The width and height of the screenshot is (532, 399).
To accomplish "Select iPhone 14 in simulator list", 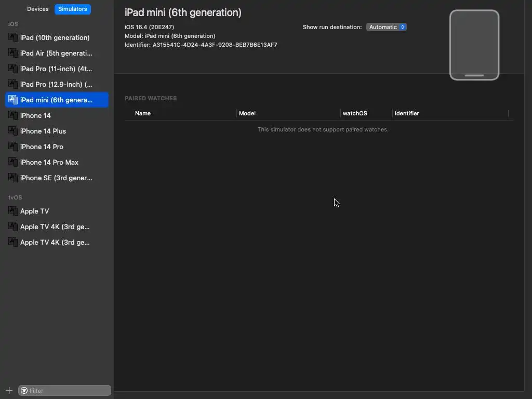I will tap(57, 115).
